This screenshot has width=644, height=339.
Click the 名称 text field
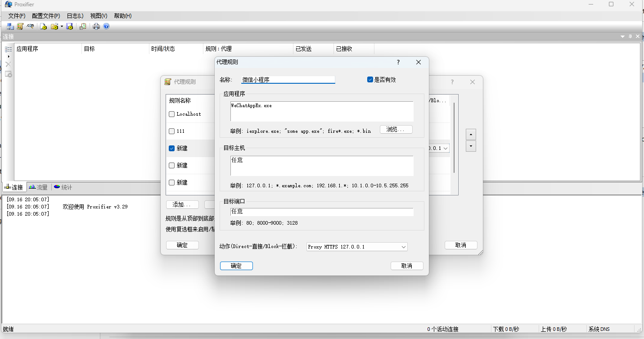pyautogui.click(x=288, y=80)
